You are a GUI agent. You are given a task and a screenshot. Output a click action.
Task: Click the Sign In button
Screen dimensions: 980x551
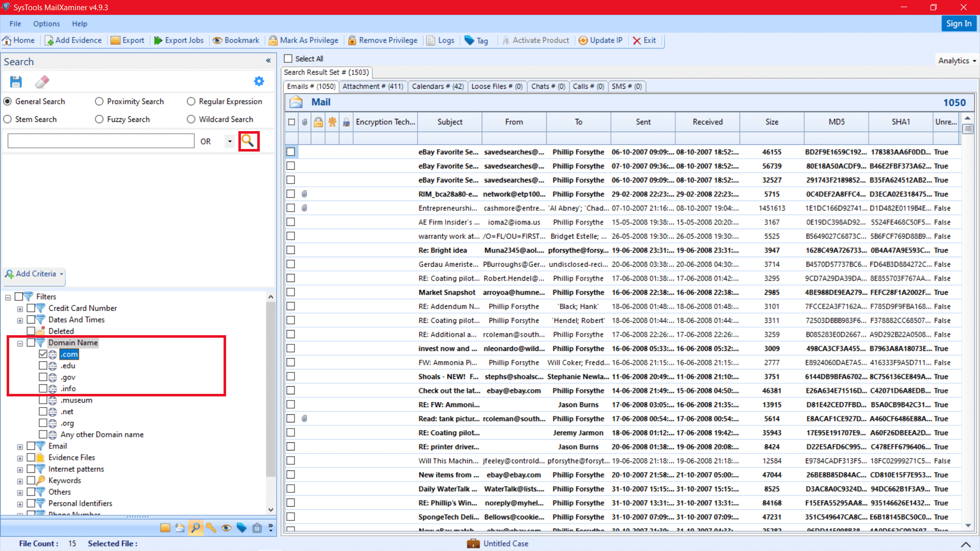(x=959, y=23)
